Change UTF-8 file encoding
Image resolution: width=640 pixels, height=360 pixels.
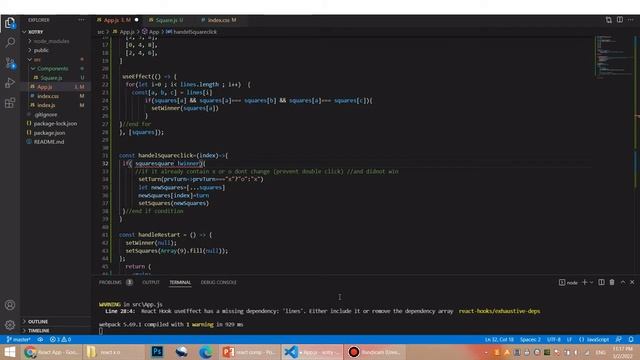pos(554,339)
